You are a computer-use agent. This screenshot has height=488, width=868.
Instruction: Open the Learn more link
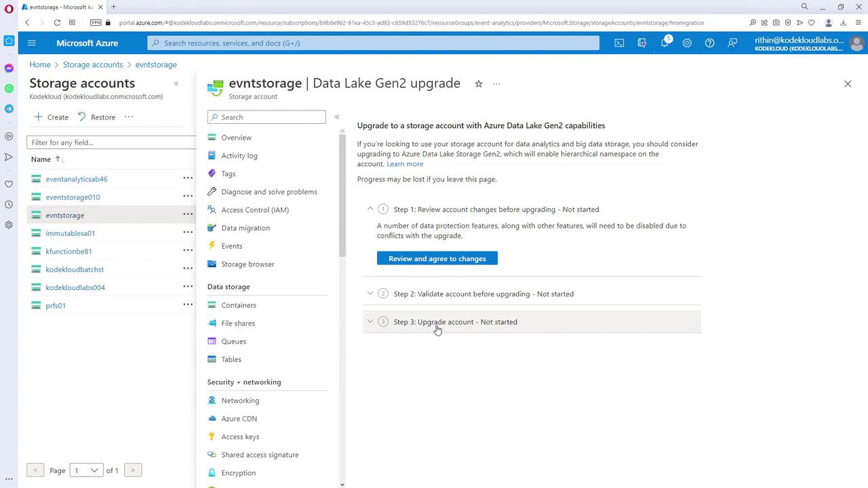point(405,164)
